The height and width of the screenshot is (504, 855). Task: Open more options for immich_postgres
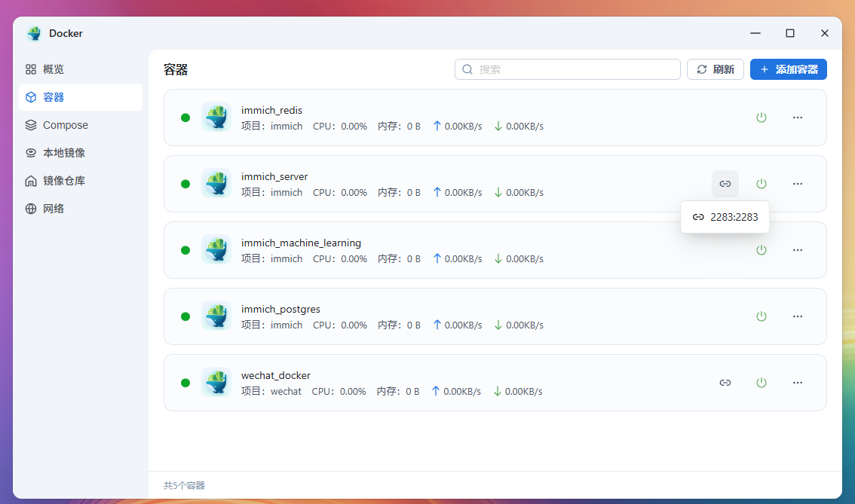(x=797, y=316)
